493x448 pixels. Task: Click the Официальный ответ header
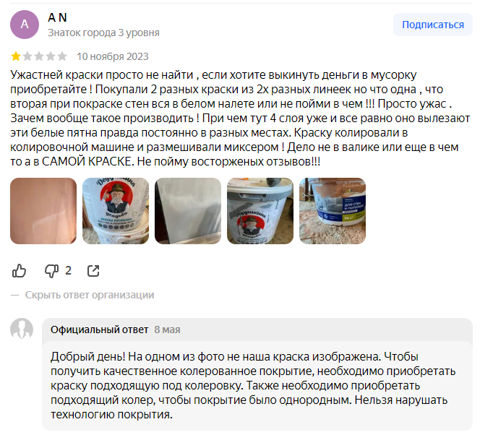99,329
